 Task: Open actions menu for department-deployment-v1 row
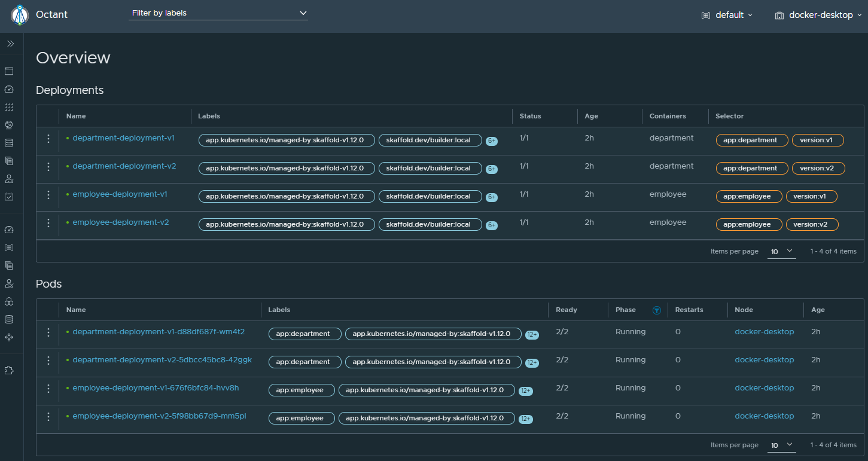point(48,139)
